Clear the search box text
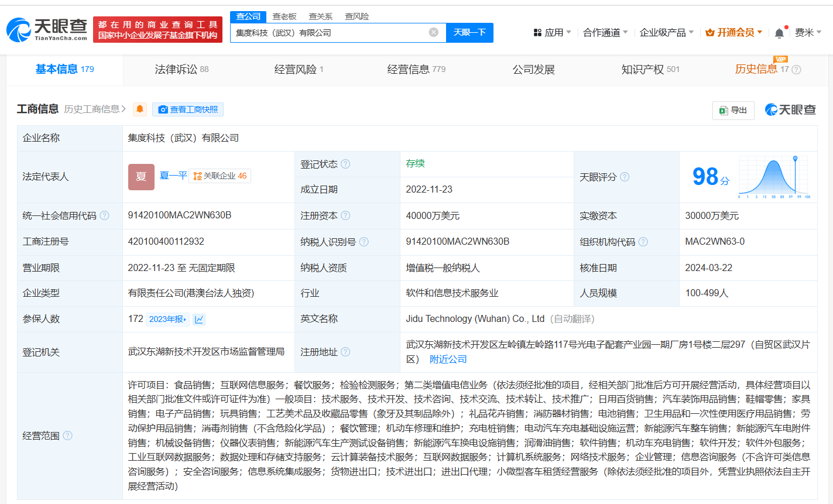 (434, 32)
